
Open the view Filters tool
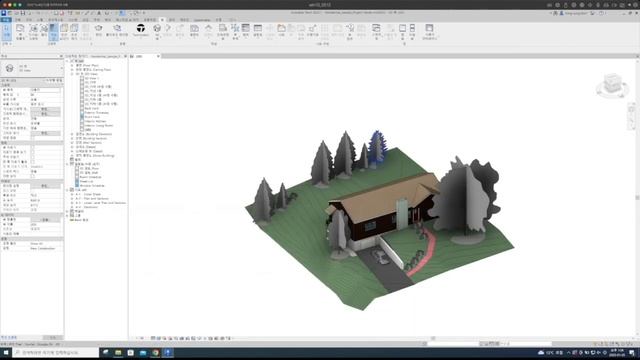tap(44, 31)
